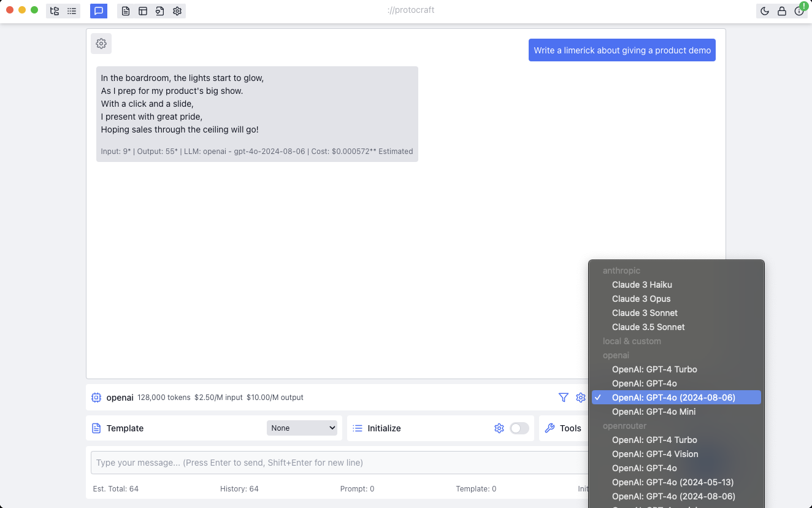Select Claude 3.5 Sonnet from the model list

(x=648, y=327)
